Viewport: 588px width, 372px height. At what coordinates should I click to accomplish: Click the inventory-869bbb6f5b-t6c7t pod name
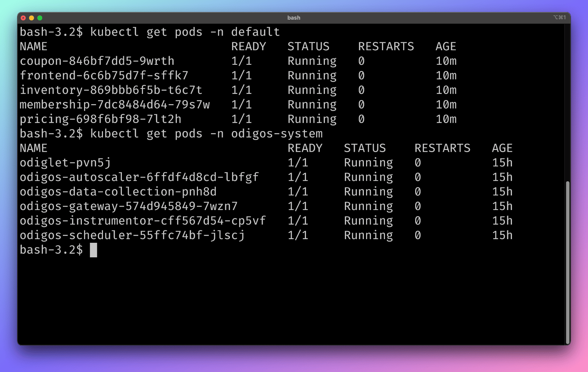coord(111,90)
